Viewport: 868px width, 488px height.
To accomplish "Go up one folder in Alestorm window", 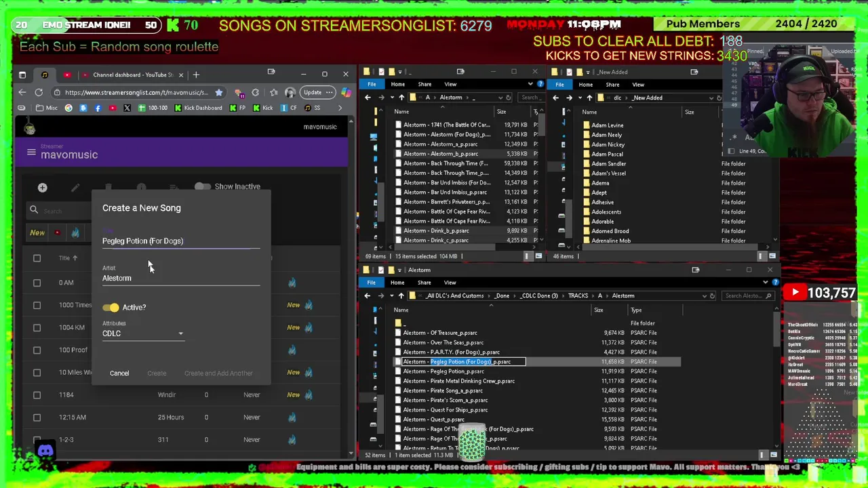I will (401, 296).
